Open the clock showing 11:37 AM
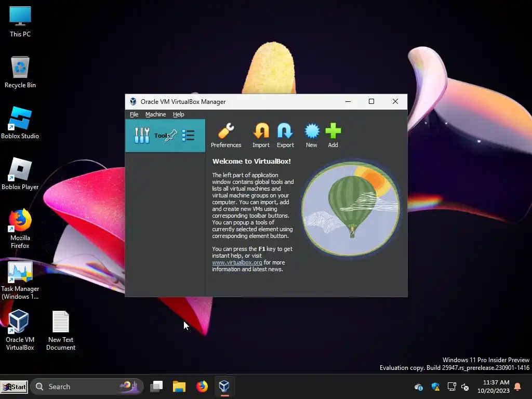532x399 pixels. [x=494, y=387]
